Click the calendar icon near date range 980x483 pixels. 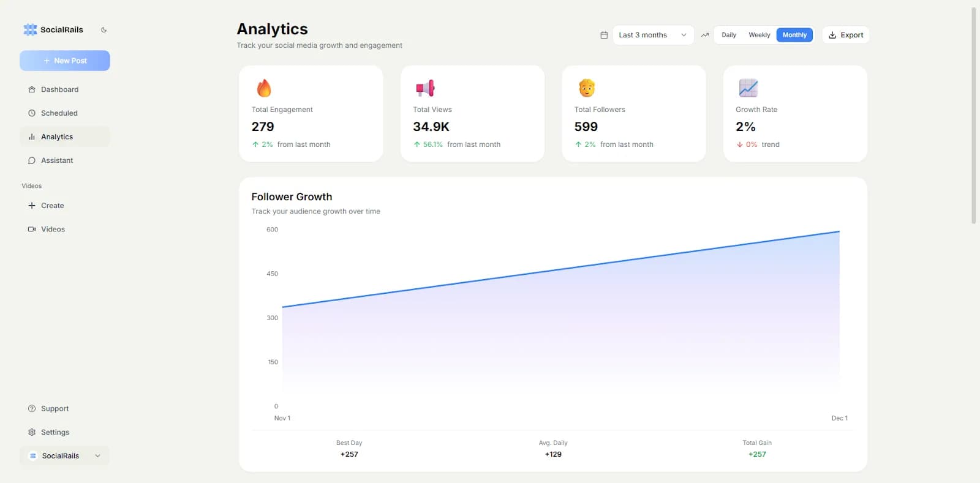[x=604, y=35]
